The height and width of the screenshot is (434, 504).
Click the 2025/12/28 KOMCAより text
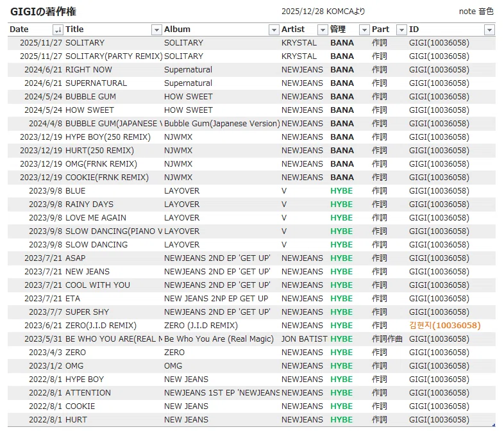coord(323,12)
